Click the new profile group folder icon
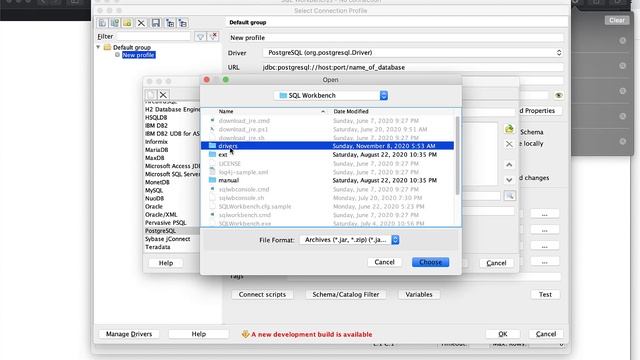Image resolution: width=640 pixels, height=360 pixels. (127, 23)
